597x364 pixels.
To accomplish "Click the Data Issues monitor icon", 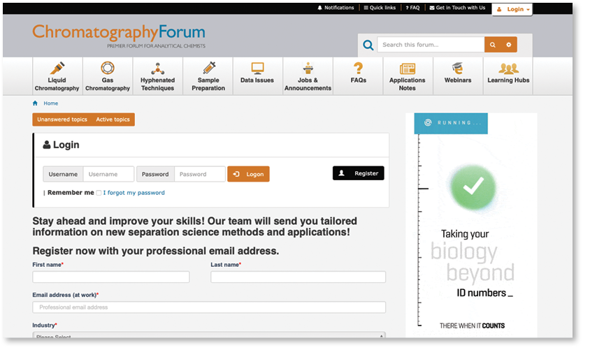I will pos(257,68).
